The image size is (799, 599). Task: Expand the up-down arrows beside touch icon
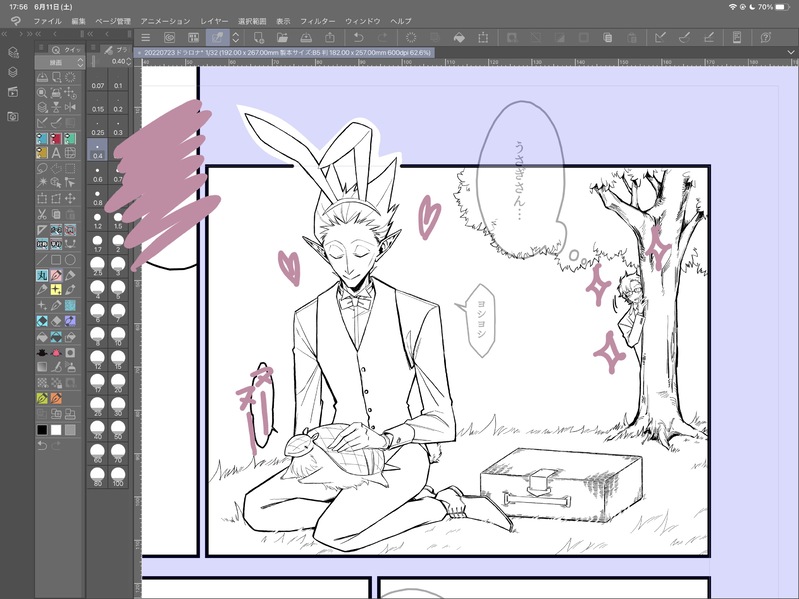pyautogui.click(x=235, y=37)
